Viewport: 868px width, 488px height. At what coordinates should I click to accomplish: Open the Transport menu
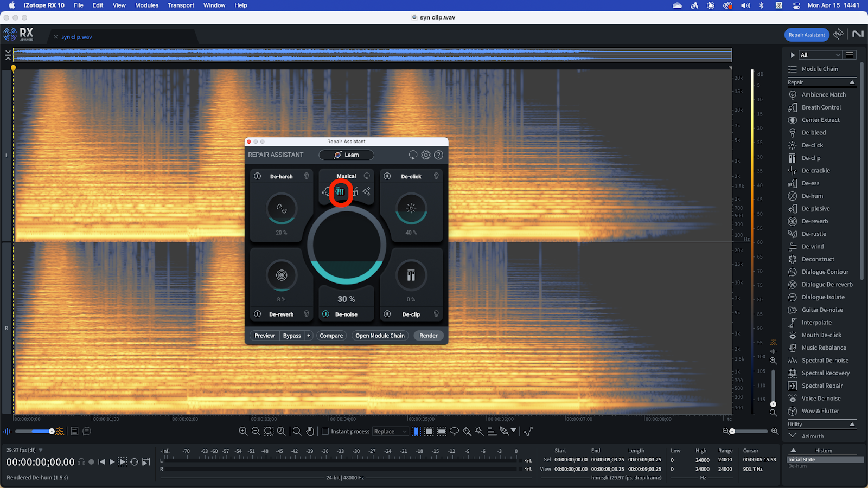[181, 5]
